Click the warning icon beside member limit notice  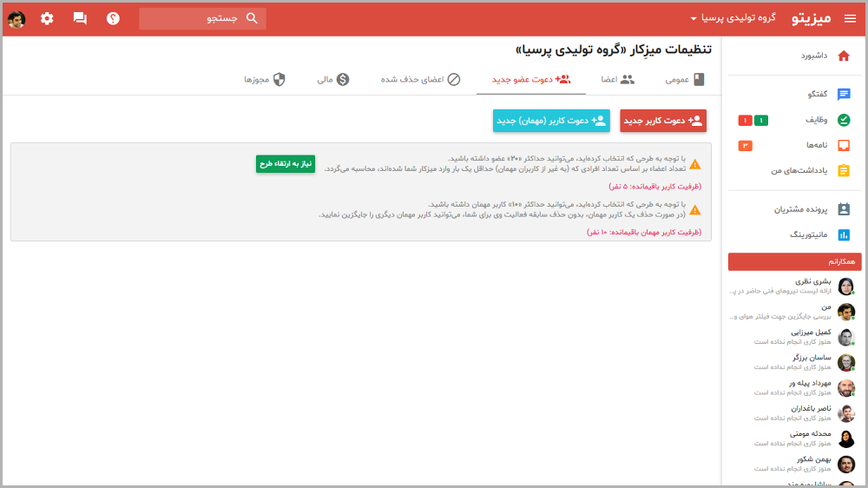tap(695, 164)
